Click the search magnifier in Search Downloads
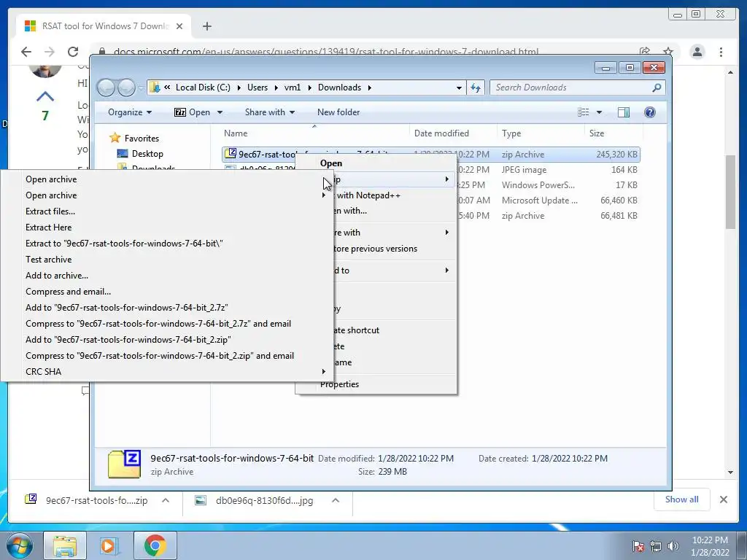Screen dimensions: 747x560 point(657,87)
